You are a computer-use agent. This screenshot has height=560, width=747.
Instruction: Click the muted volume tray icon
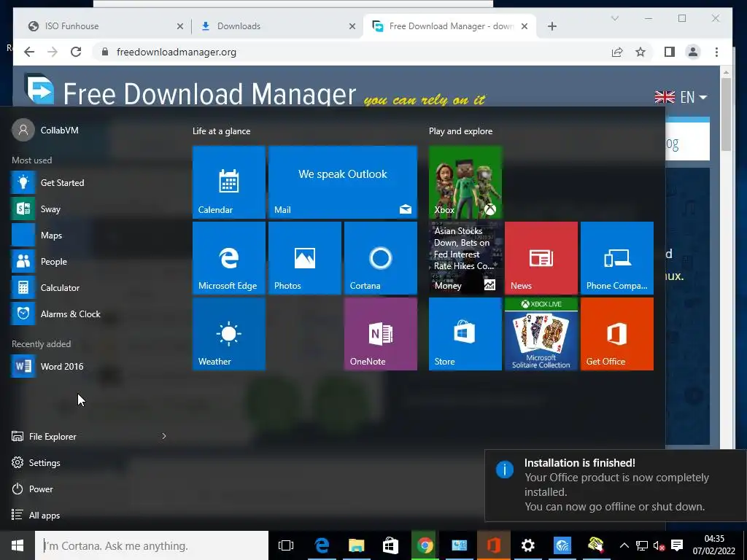click(x=659, y=545)
